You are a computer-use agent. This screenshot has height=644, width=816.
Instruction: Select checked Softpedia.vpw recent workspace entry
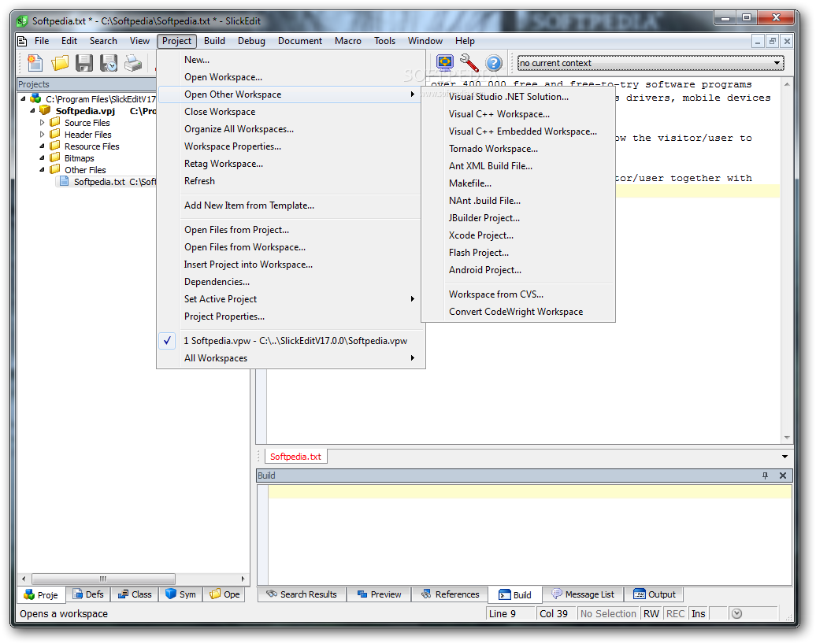(x=291, y=341)
